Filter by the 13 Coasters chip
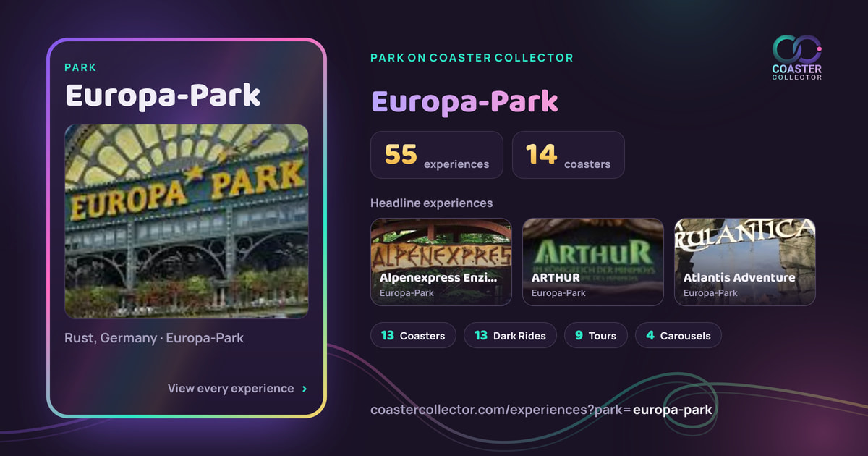Image resolution: width=868 pixels, height=456 pixels. pyautogui.click(x=413, y=336)
